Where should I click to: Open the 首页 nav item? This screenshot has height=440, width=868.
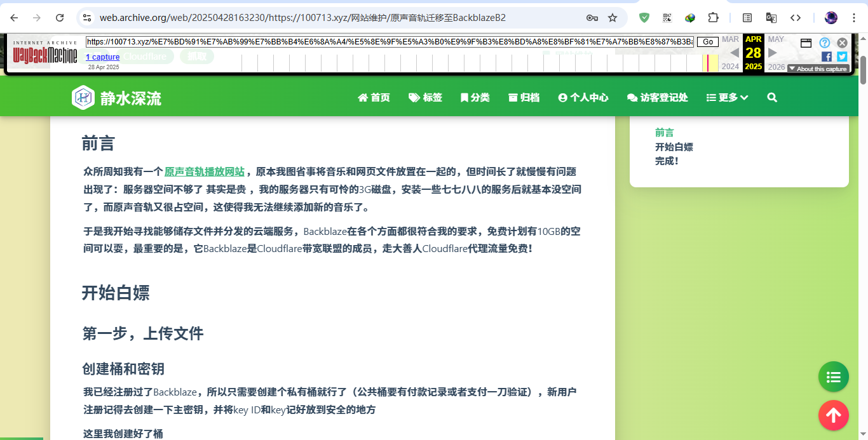[x=374, y=97]
